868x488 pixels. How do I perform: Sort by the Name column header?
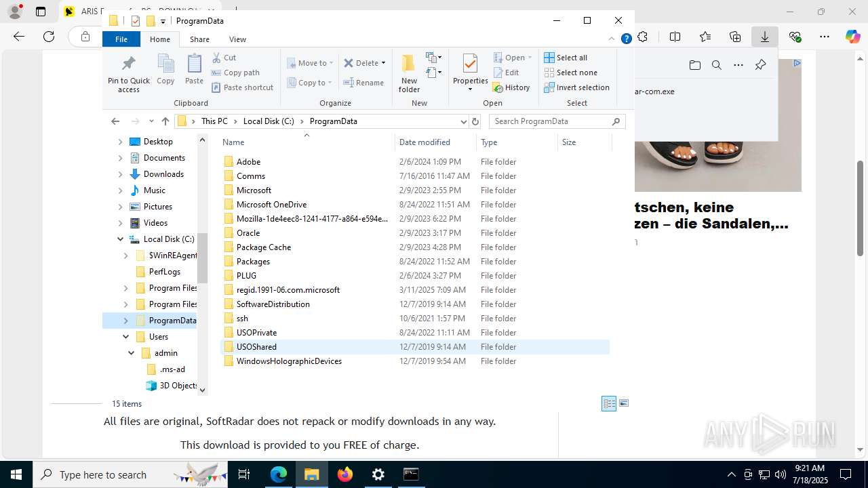[307, 142]
